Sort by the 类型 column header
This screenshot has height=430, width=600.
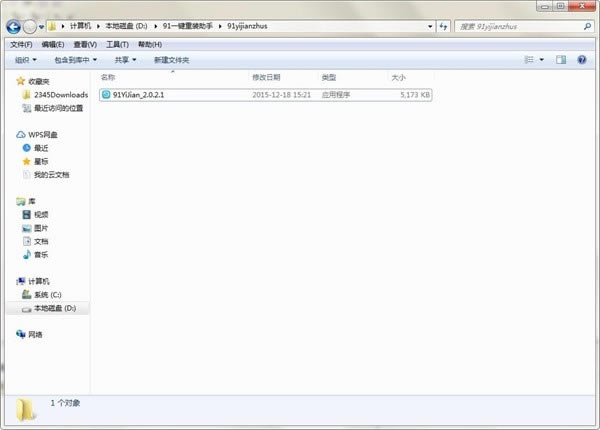click(x=329, y=77)
